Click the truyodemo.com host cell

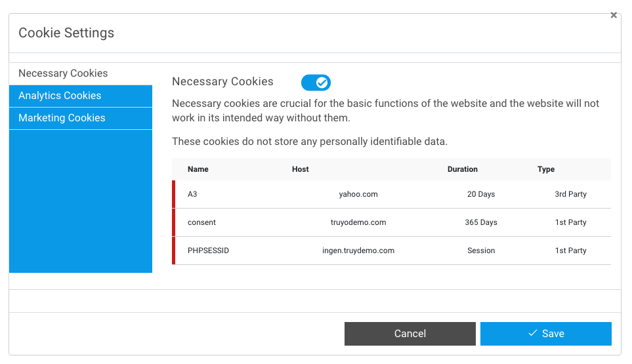click(x=358, y=222)
